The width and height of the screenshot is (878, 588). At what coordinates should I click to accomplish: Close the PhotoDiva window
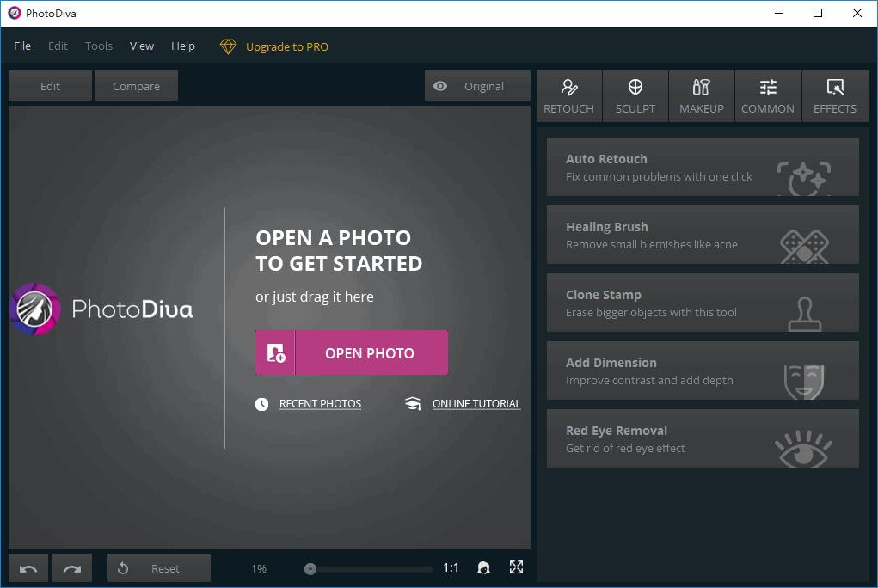(x=857, y=13)
